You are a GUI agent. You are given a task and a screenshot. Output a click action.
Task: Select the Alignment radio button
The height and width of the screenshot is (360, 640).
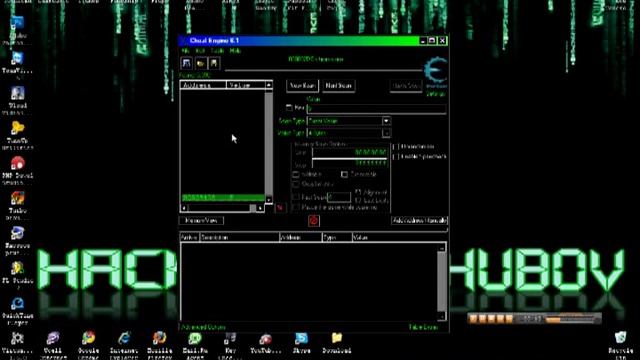click(x=358, y=191)
